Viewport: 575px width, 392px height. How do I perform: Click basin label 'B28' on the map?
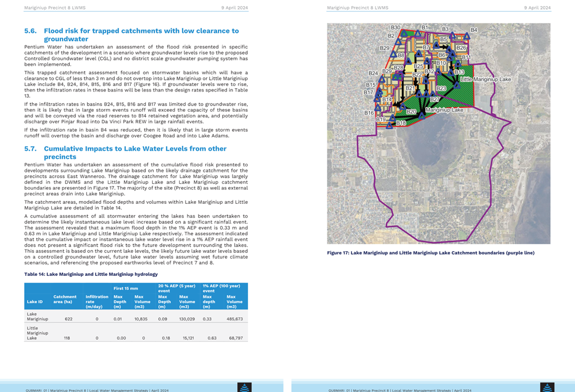point(398,68)
